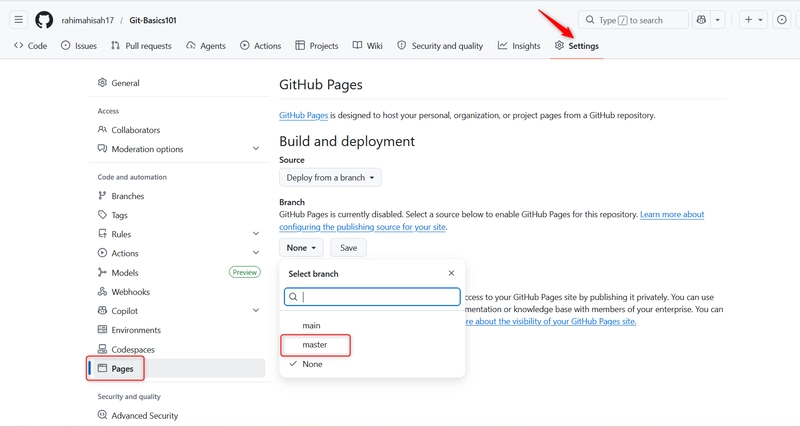Viewport: 800px width, 427px height.
Task: Open the Agents tab
Action: [x=206, y=45]
